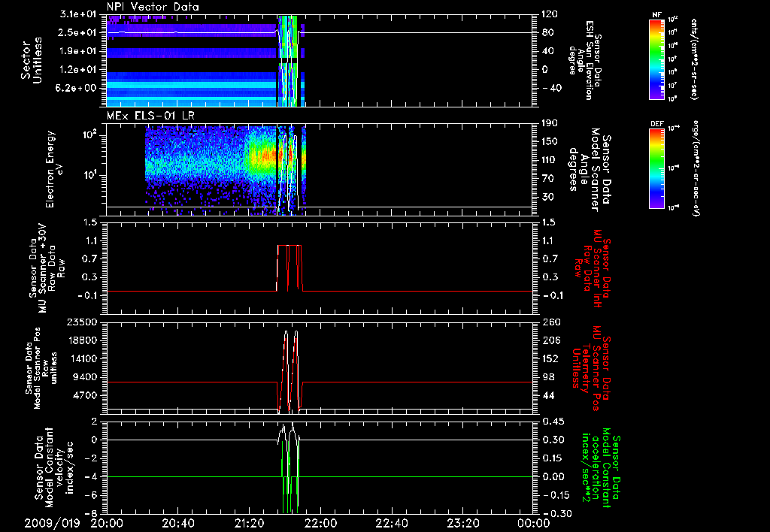The height and width of the screenshot is (532, 770).
Task: Click the 1.2e+01 sector tick label
Action: point(78,70)
